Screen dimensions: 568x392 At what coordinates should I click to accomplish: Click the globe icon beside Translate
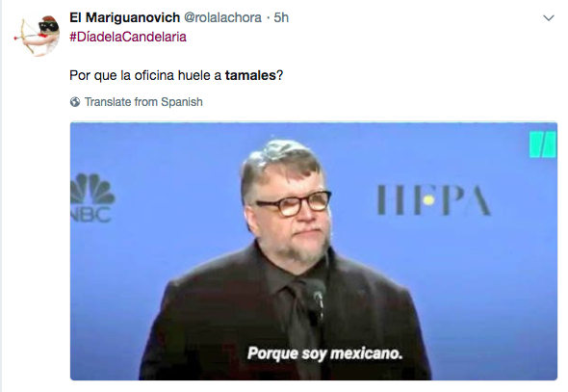[75, 102]
